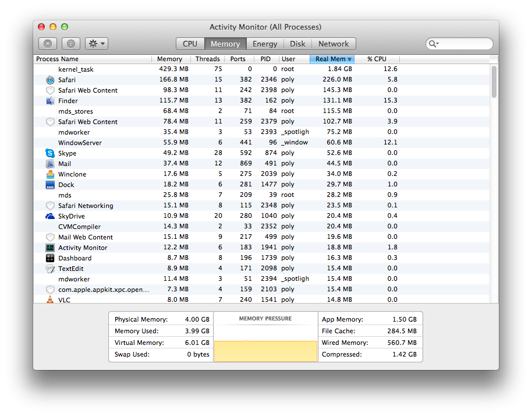Click the com.apple.appkit.xpc shield icon
This screenshot has width=532, height=416.
[50, 290]
